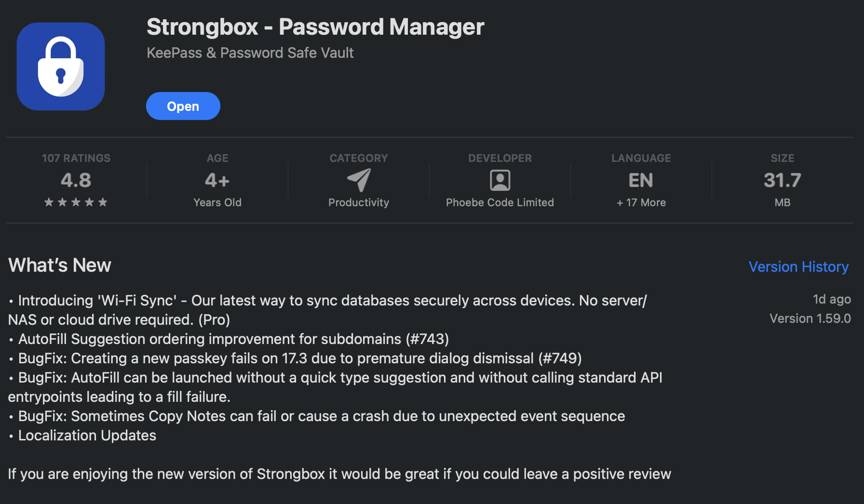The height and width of the screenshot is (504, 864).
Task: Click the Localization Updates release note
Action: click(87, 435)
